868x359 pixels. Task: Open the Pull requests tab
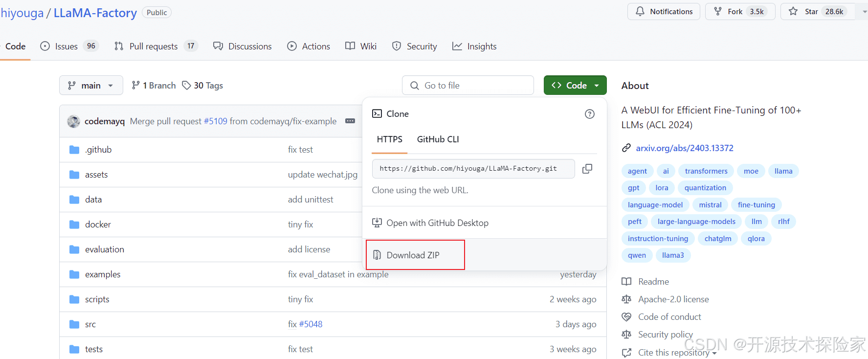[156, 46]
